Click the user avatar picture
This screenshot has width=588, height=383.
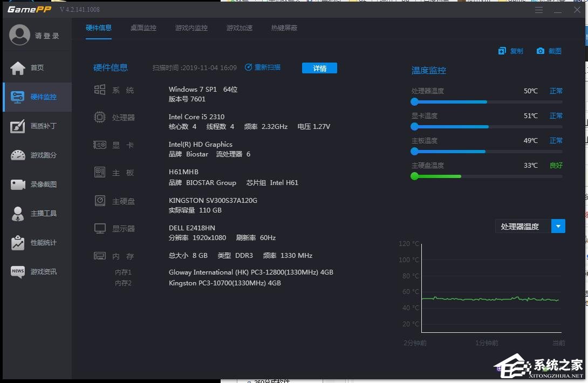coord(19,35)
